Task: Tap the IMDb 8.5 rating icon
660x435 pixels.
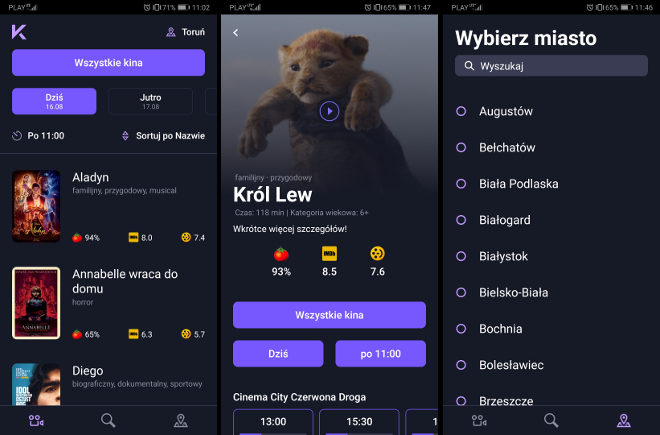Action: pos(329,254)
